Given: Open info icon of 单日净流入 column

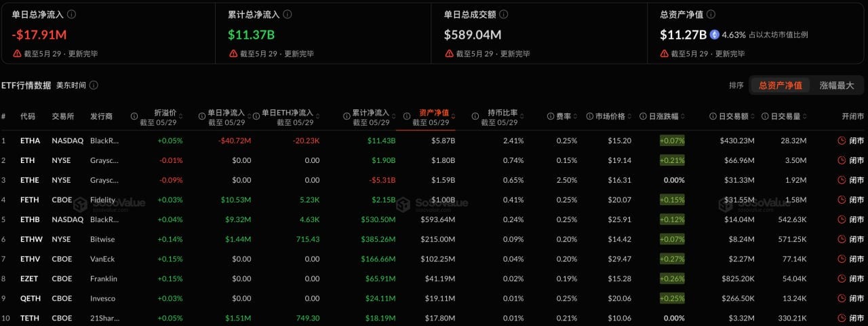Looking at the screenshot, I should [202, 116].
